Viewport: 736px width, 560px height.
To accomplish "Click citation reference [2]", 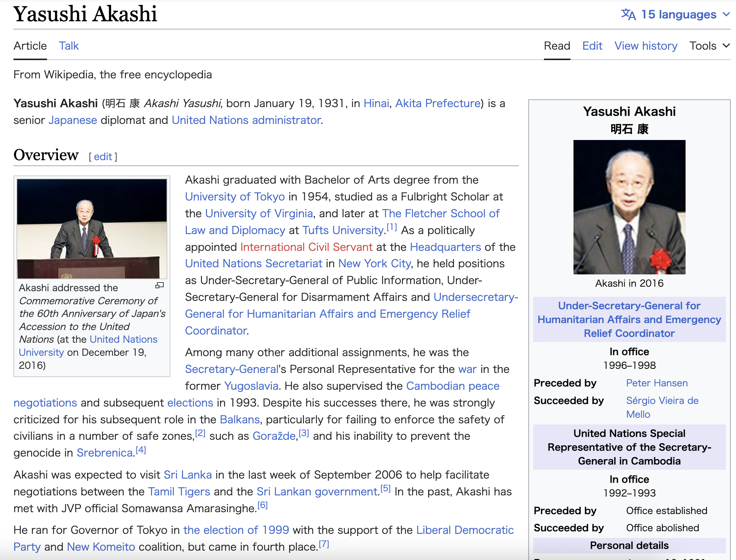I will point(200,433).
